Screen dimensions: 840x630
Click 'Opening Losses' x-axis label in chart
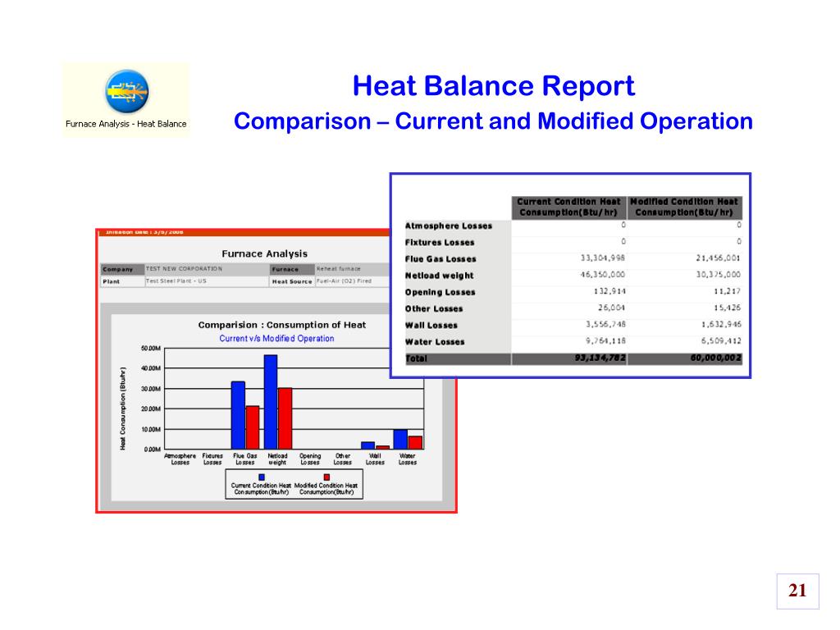coord(310,459)
